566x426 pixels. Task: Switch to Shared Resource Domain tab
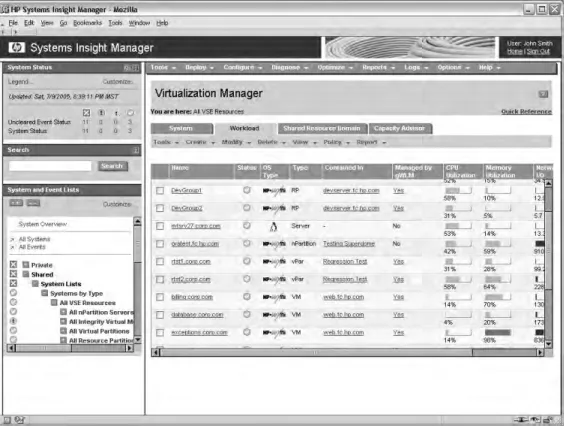click(322, 129)
